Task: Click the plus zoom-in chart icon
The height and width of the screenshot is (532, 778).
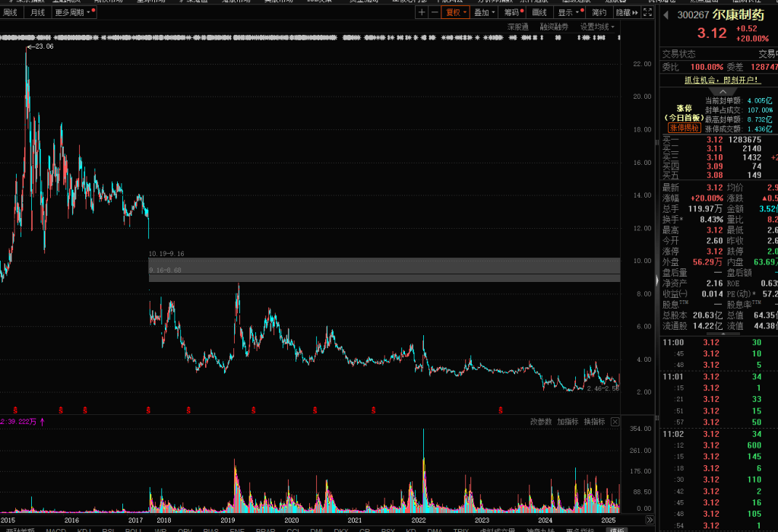Action: (422, 13)
